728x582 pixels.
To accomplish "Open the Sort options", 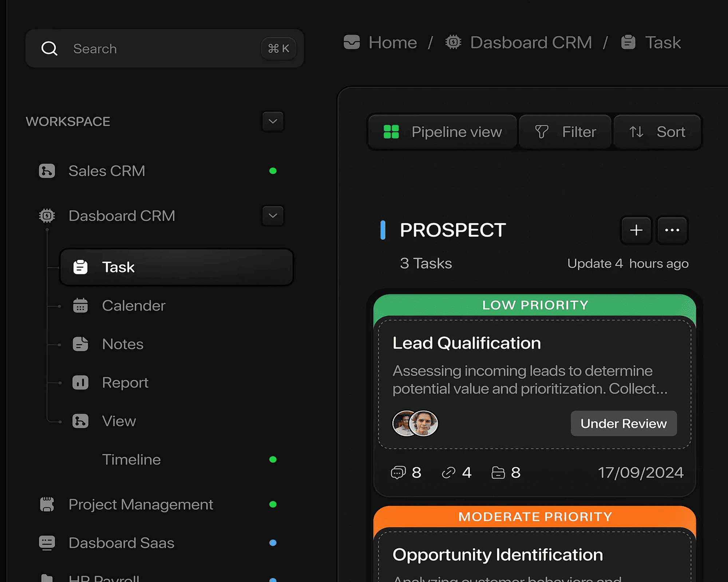I will pyautogui.click(x=657, y=132).
